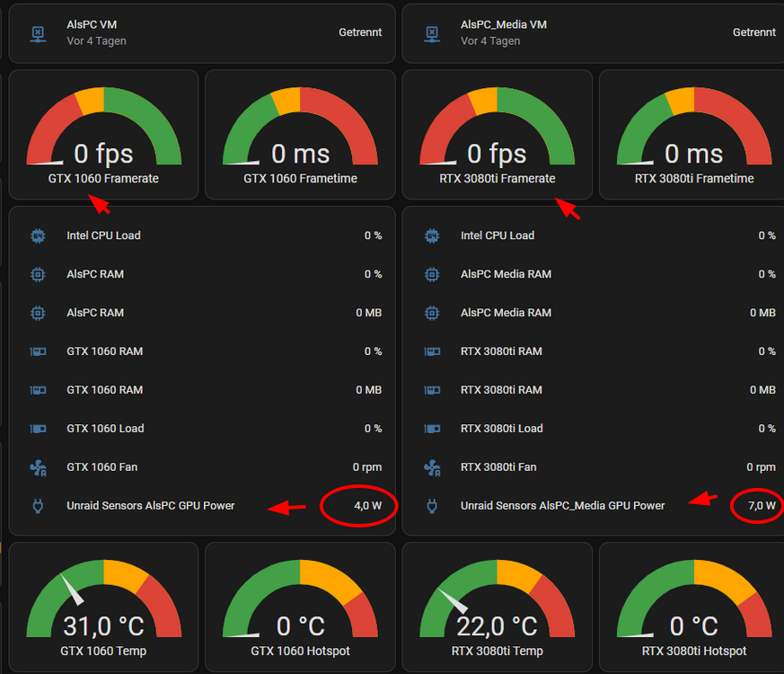Open the RTX 3080ti Load entity row
Screen dimensions: 784x674
[x=596, y=429]
